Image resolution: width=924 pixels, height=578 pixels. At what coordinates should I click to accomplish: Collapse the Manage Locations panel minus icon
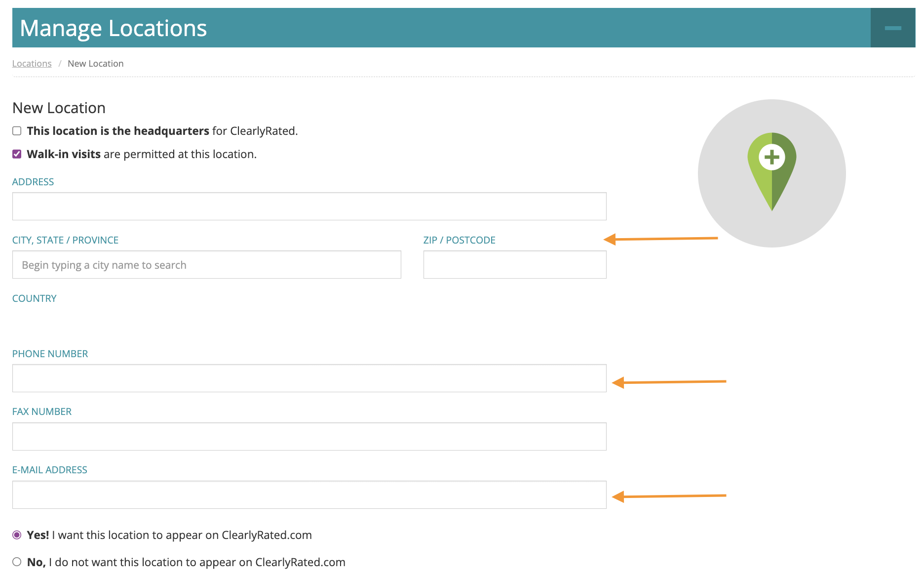click(892, 28)
